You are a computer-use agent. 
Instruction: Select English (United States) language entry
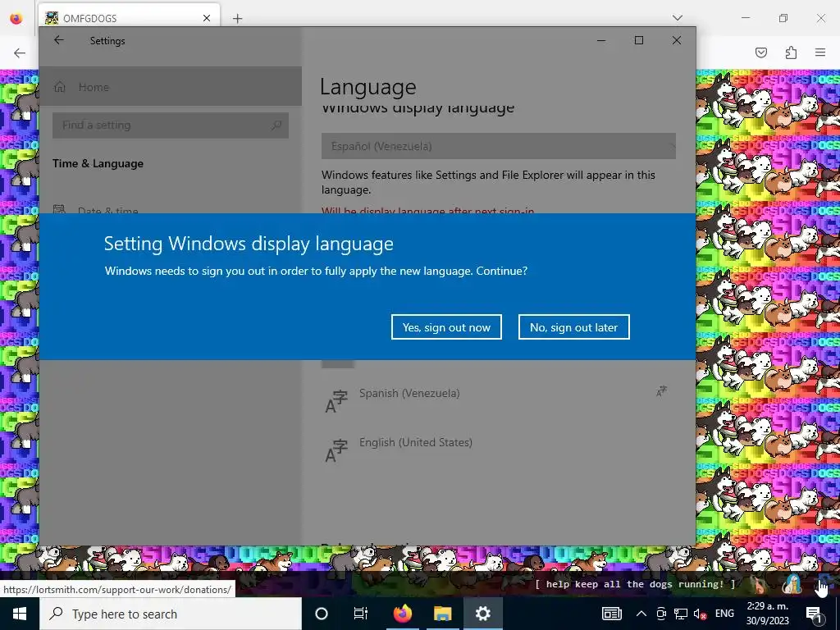[498, 449]
